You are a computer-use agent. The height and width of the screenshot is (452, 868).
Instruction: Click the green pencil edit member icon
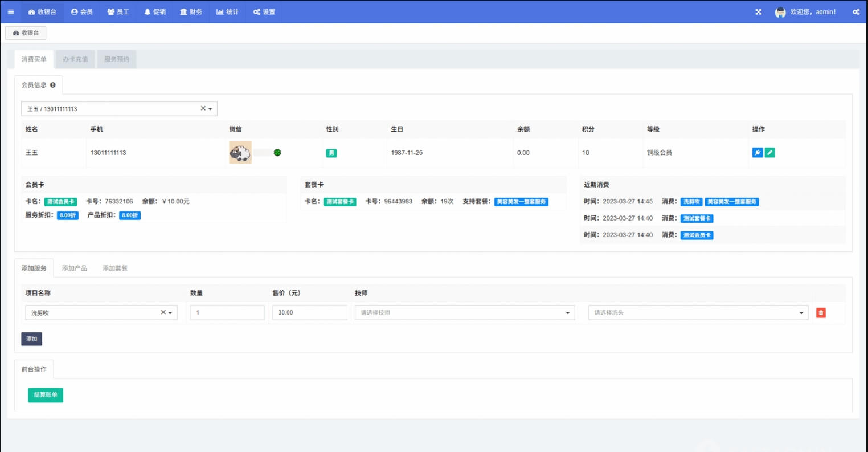pyautogui.click(x=769, y=153)
